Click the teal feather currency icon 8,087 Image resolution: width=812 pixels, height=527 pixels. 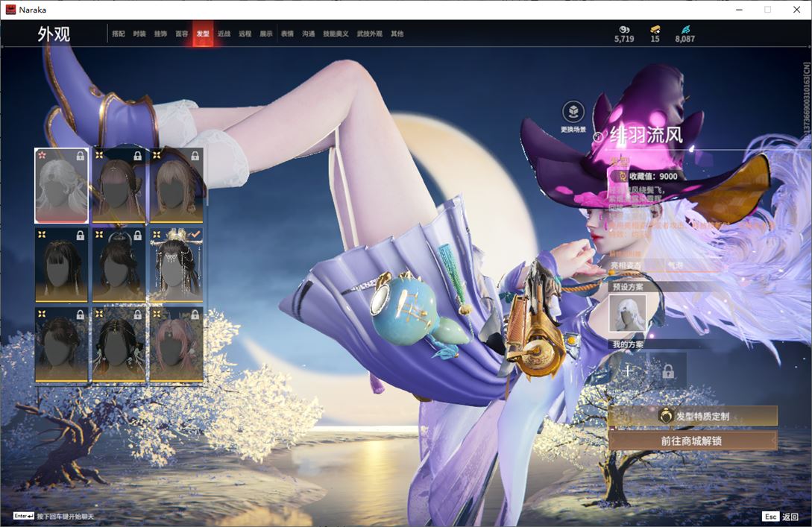[x=685, y=30]
